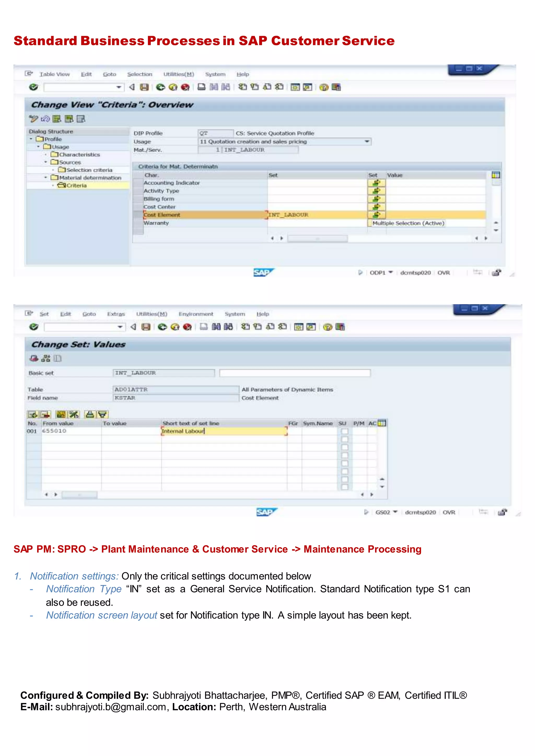
Task: Open Multiple Selection for Cost Element row
Action: 376,215
